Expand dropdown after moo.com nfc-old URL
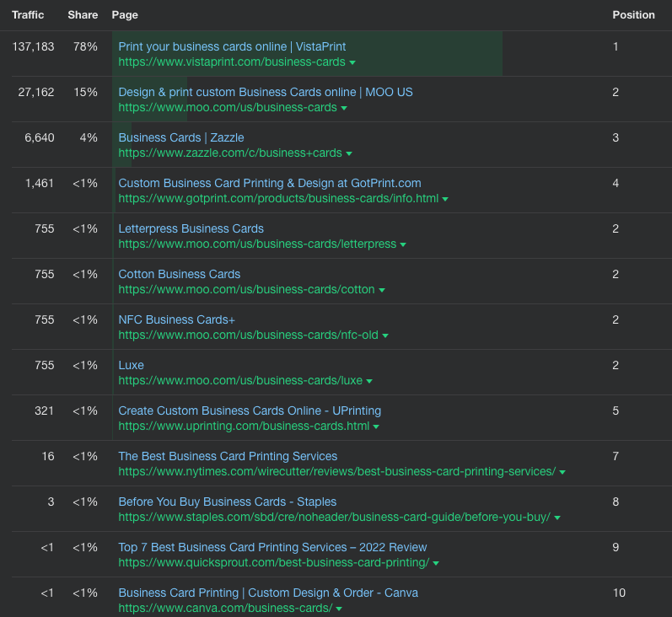 click(385, 335)
